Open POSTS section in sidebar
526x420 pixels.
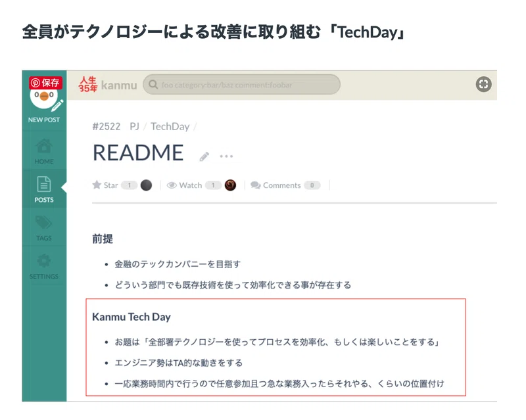(44, 189)
